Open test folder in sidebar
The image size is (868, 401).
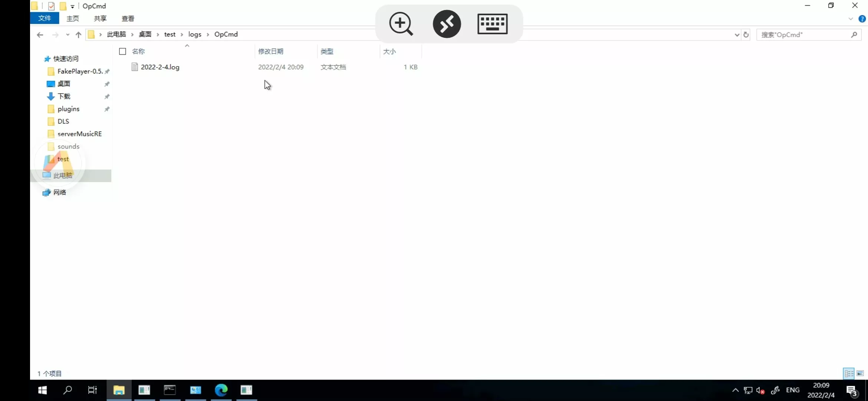pos(63,159)
